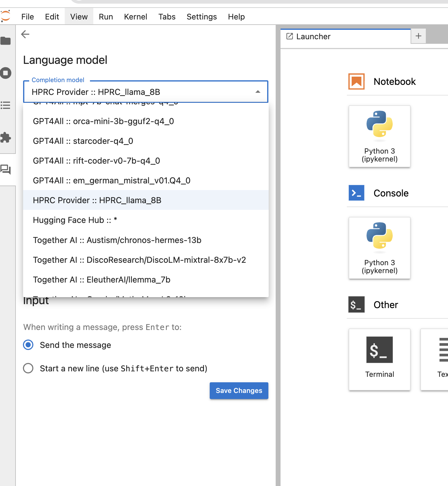Open the extension manager puzzle icon
This screenshot has height=486, width=448.
pos(5,137)
